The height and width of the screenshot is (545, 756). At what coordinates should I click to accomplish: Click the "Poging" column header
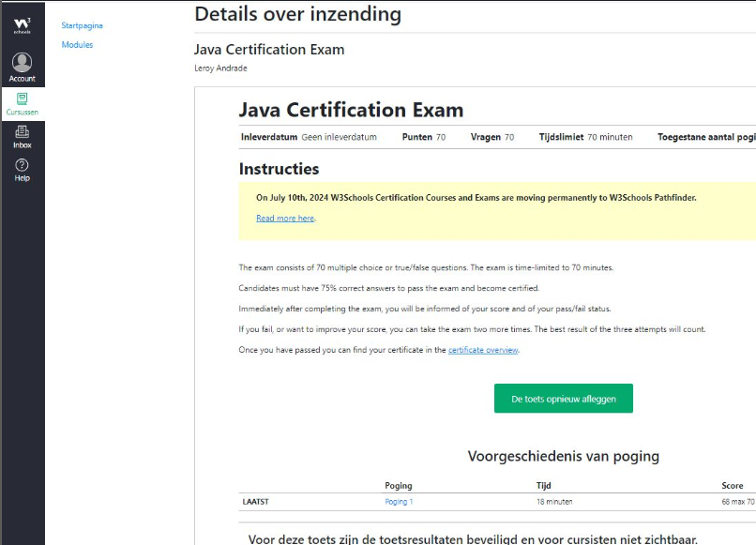[x=399, y=486]
